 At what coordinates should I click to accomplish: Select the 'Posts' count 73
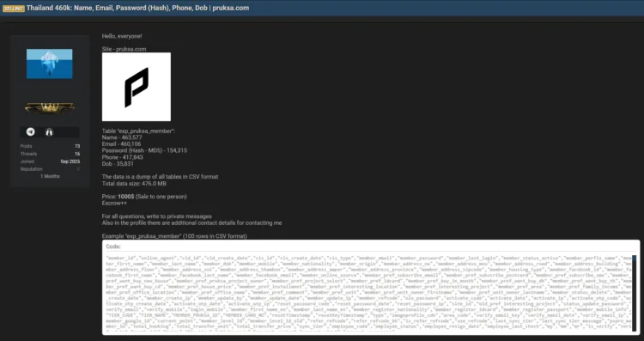point(77,146)
